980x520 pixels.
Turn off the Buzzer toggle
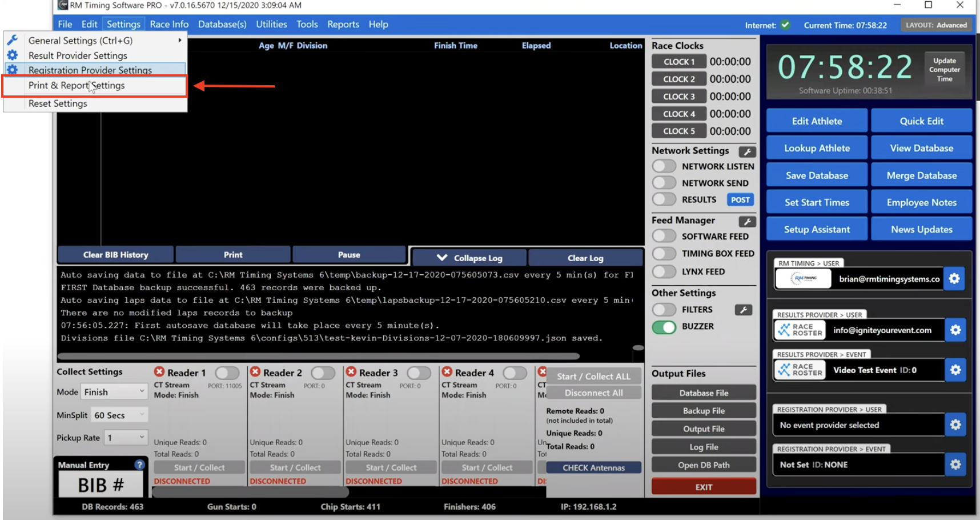click(664, 327)
